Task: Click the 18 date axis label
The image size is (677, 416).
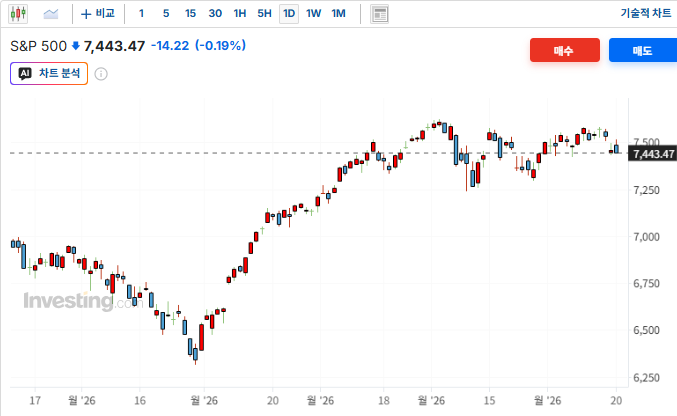Action: (x=383, y=401)
